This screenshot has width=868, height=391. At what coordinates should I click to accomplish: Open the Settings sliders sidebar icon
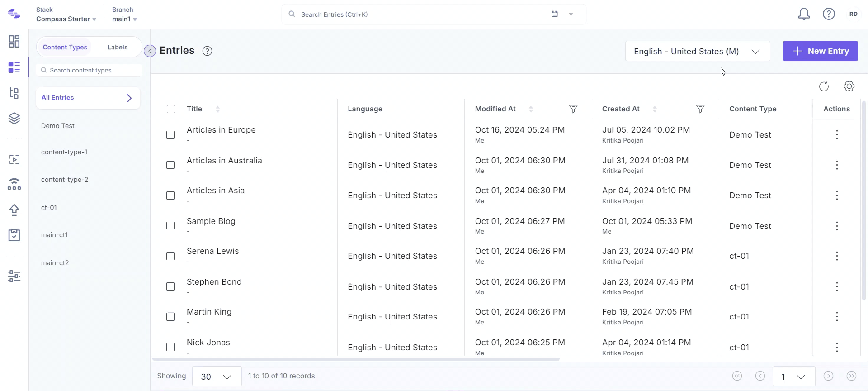tap(14, 276)
